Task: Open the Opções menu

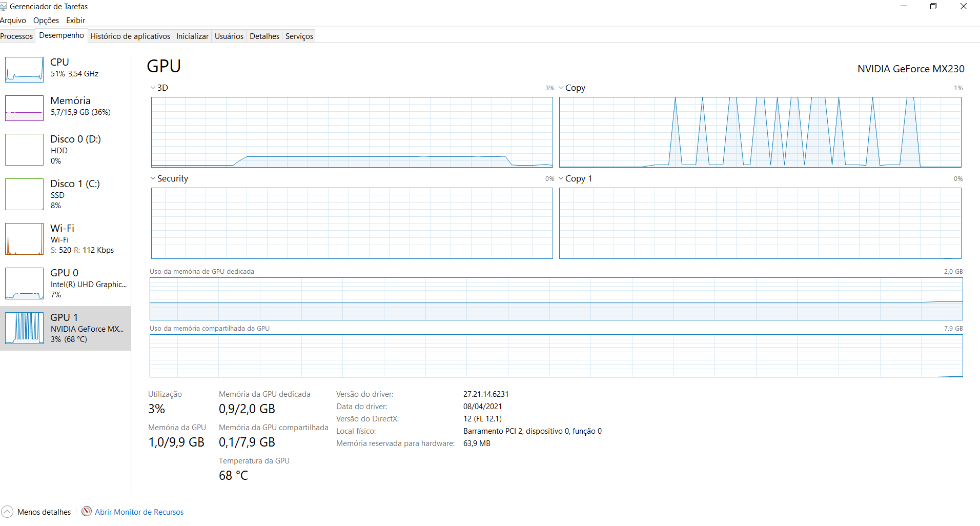Action: [x=46, y=21]
